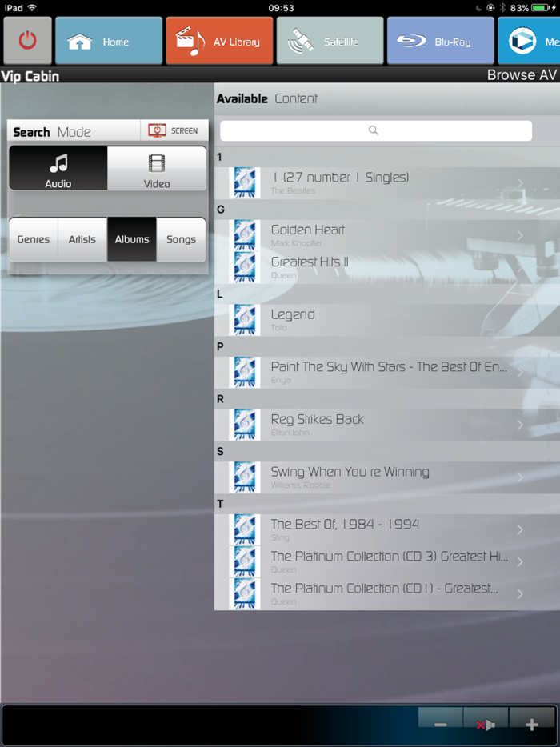The image size is (560, 747).
Task: Expand chevron on Paint The Sky row
Action: click(520, 373)
